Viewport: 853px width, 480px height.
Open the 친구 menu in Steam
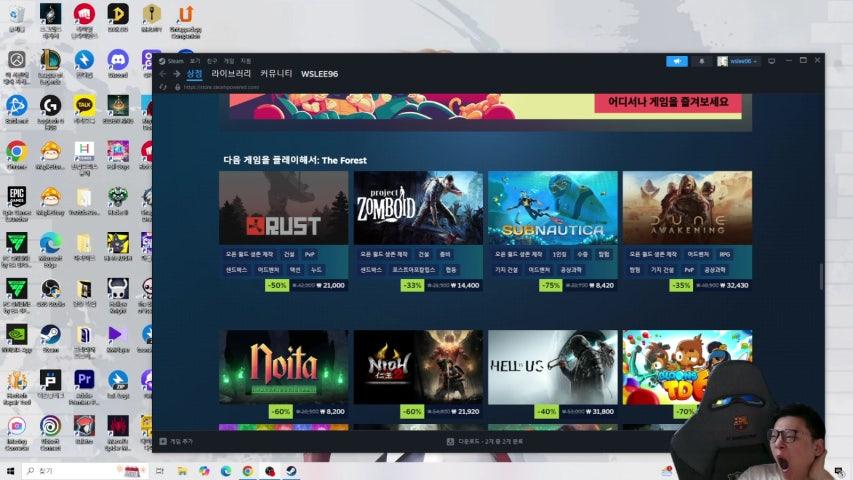point(212,61)
